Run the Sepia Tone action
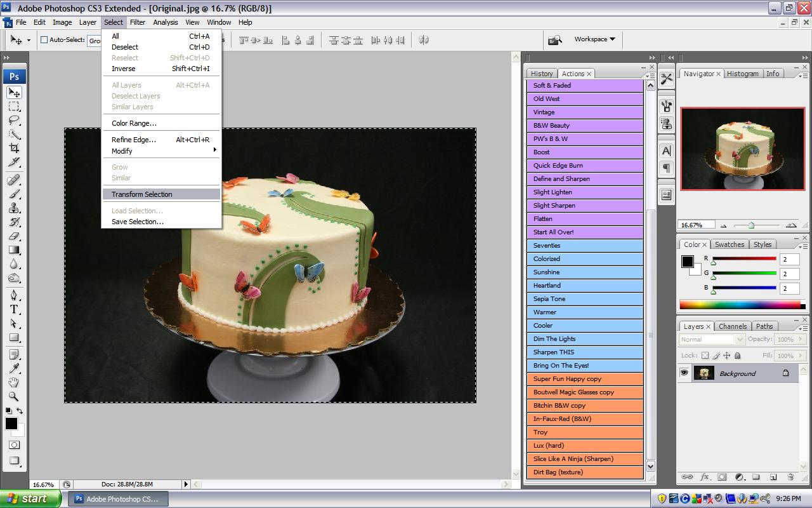812x508 pixels. click(585, 299)
